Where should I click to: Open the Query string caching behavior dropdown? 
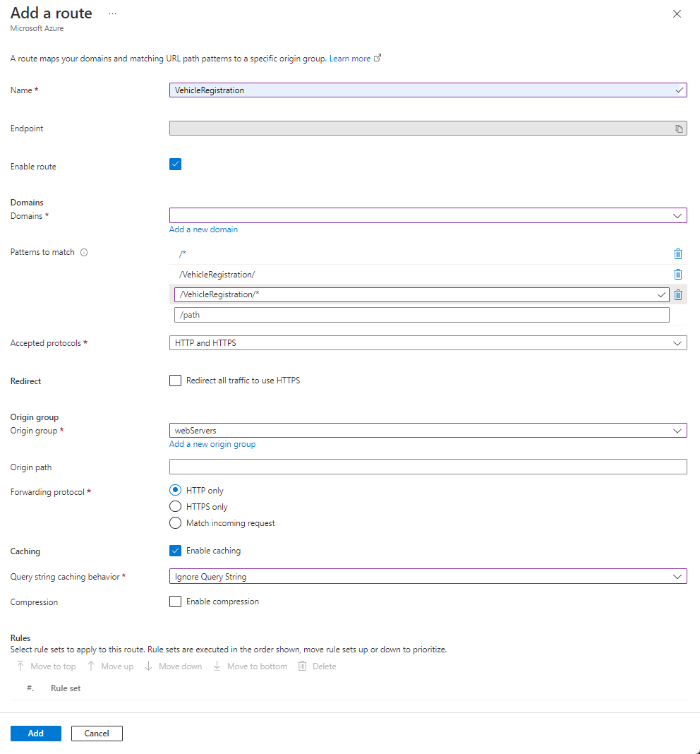pyautogui.click(x=428, y=576)
